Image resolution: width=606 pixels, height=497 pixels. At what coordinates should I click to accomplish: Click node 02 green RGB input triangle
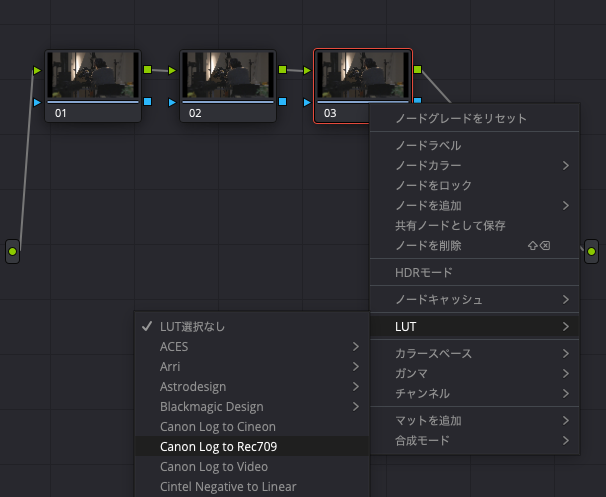[173, 71]
